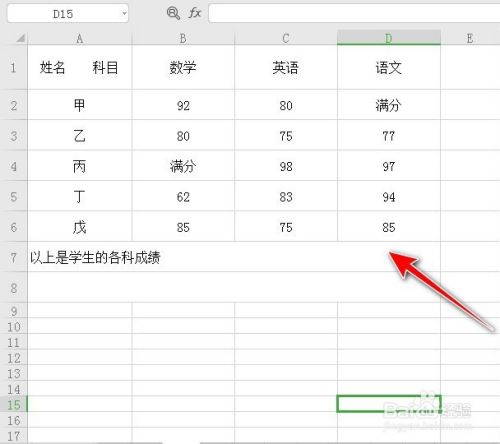Select row 16 header

14,420
